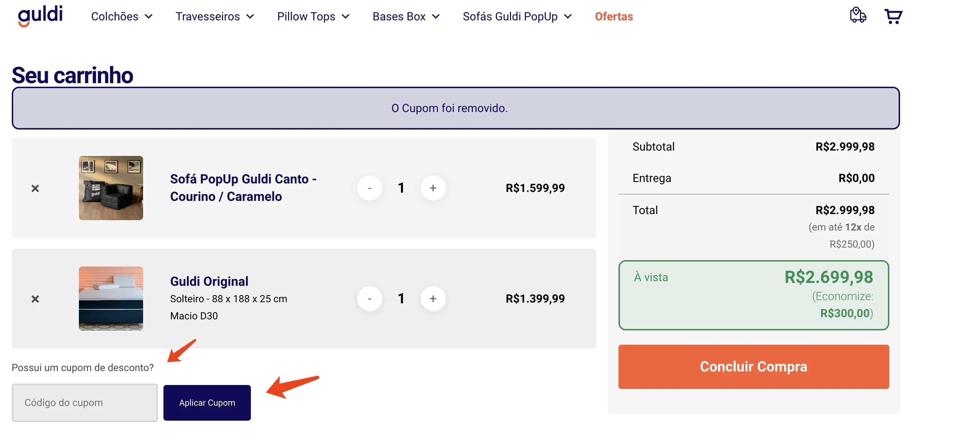Image resolution: width=980 pixels, height=446 pixels.
Task: Focus the Código do cupom field
Action: [85, 403]
